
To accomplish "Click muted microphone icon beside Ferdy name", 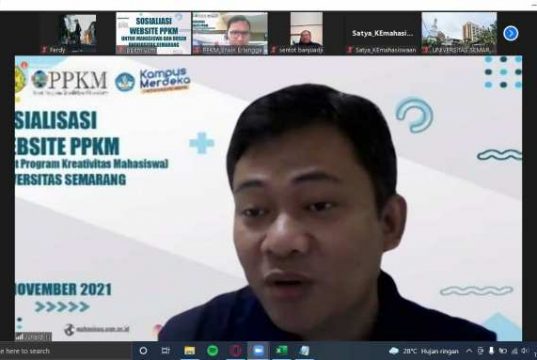I will pos(44,50).
